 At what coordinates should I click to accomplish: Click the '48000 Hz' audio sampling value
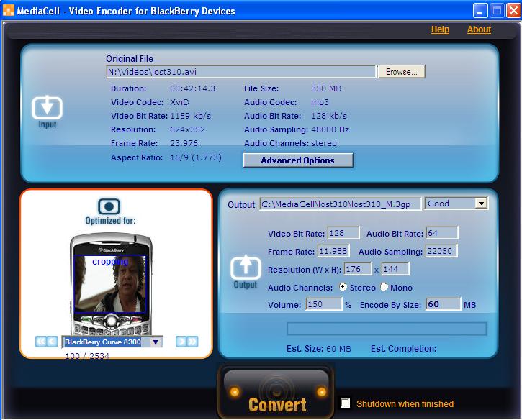[x=330, y=129]
